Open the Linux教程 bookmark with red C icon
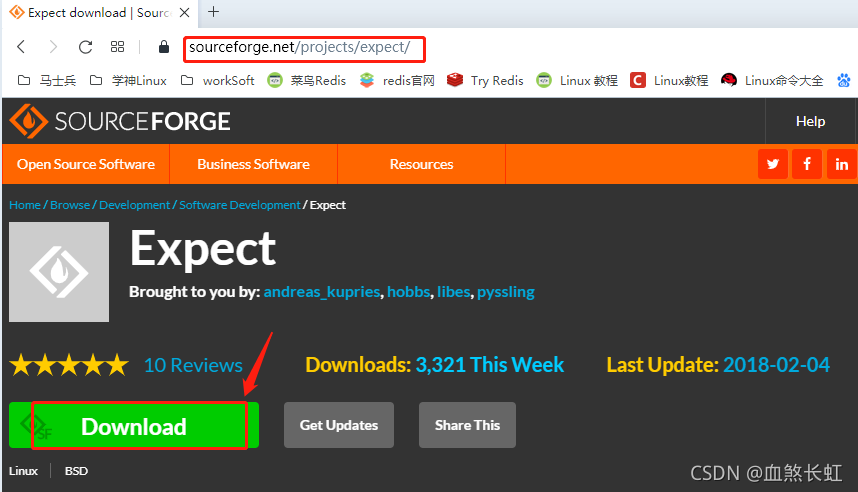This screenshot has height=492, width=858. coord(669,81)
